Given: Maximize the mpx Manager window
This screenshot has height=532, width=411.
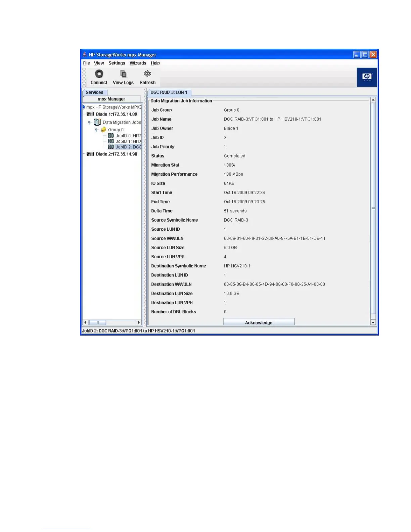Looking at the screenshot, I should click(365, 54).
